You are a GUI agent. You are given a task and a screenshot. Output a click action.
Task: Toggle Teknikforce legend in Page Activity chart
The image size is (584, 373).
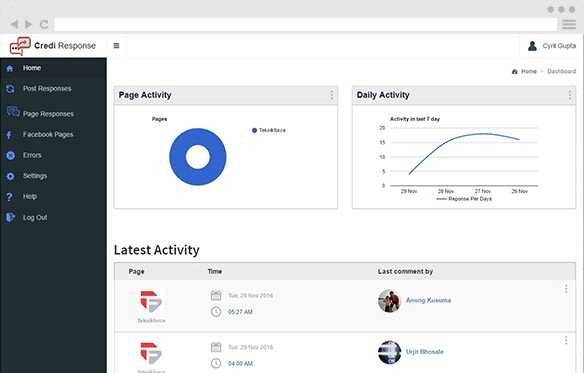pos(269,130)
